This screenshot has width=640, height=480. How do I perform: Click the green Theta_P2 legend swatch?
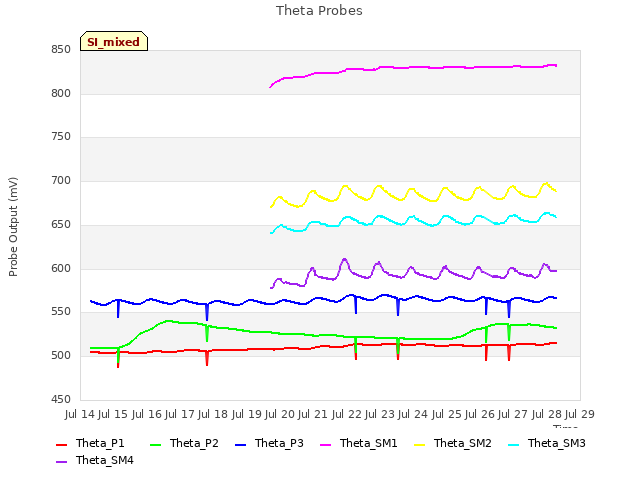156,444
